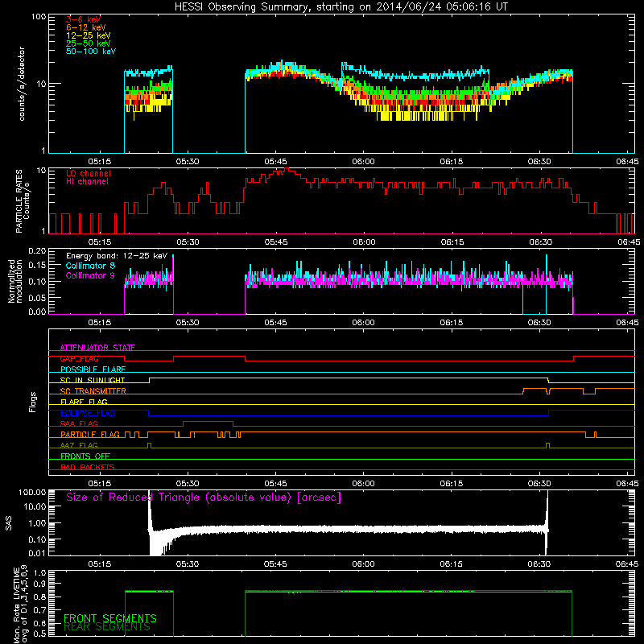Click the 100 tick on counts axis
This screenshot has height=644, width=644.
38,17
